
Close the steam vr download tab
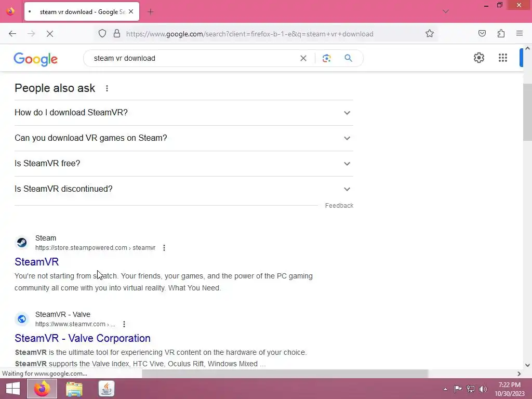tap(131, 11)
